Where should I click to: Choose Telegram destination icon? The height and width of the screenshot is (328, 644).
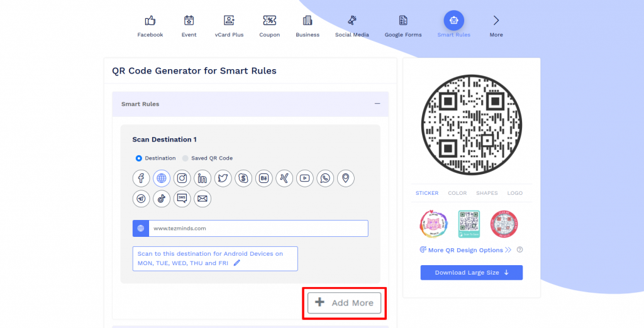[141, 199]
